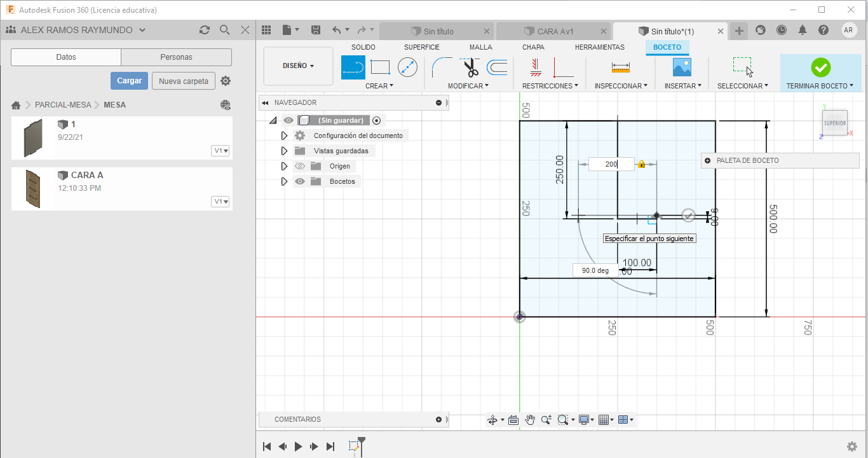Open the Measure inspection tool

[x=620, y=67]
